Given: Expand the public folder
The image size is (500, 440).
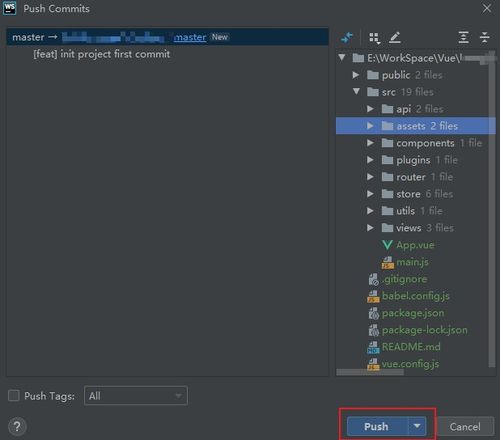Looking at the screenshot, I should [x=356, y=75].
